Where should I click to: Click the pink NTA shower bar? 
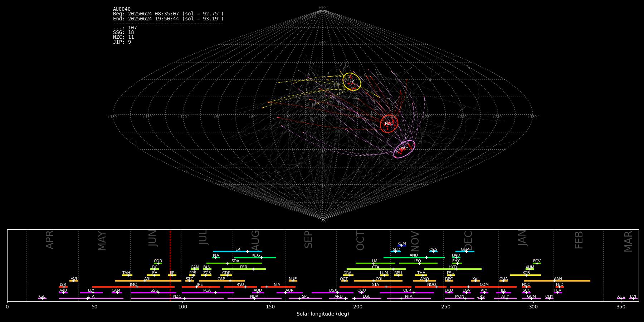409,298
